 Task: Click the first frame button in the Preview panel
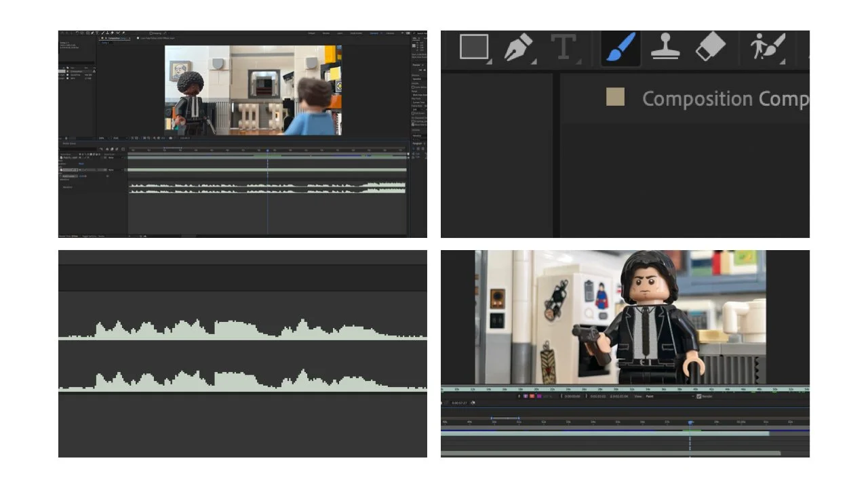tap(420, 70)
